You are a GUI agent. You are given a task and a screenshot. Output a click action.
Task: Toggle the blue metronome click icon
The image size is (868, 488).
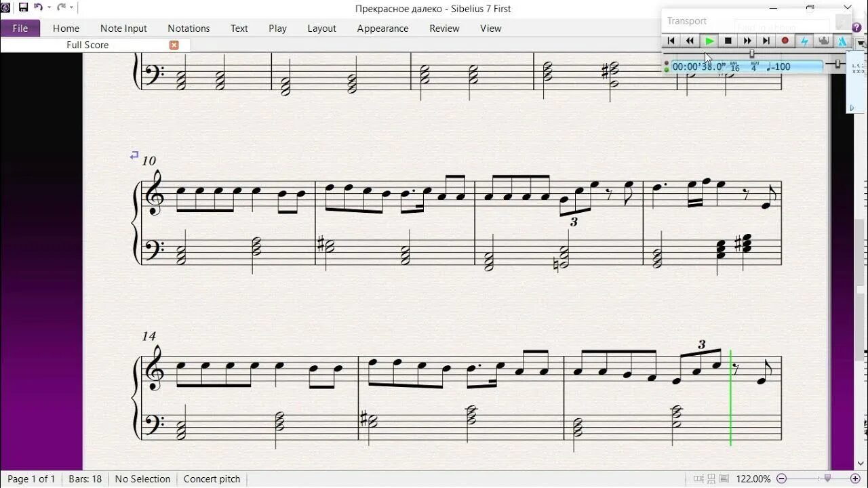point(842,41)
